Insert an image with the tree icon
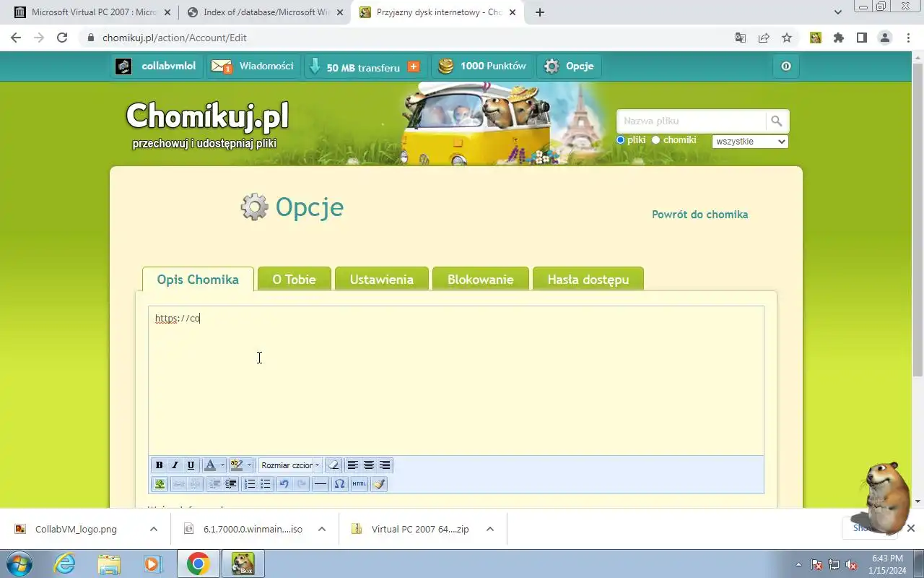Screen dimensions: 924x578 pyautogui.click(x=160, y=484)
